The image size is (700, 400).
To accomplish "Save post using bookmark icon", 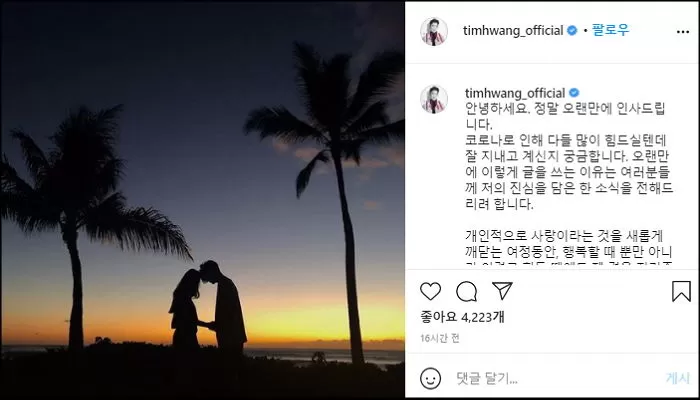I will pos(681,291).
